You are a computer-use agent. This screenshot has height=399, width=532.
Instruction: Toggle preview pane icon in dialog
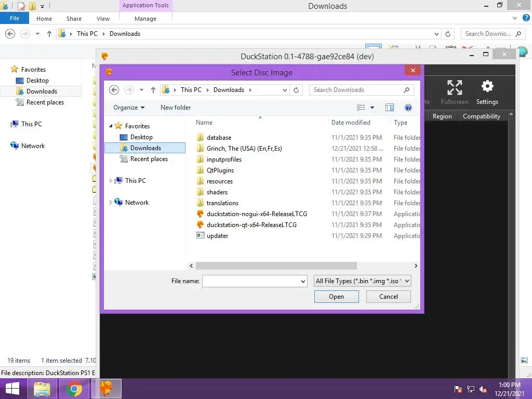[390, 108]
